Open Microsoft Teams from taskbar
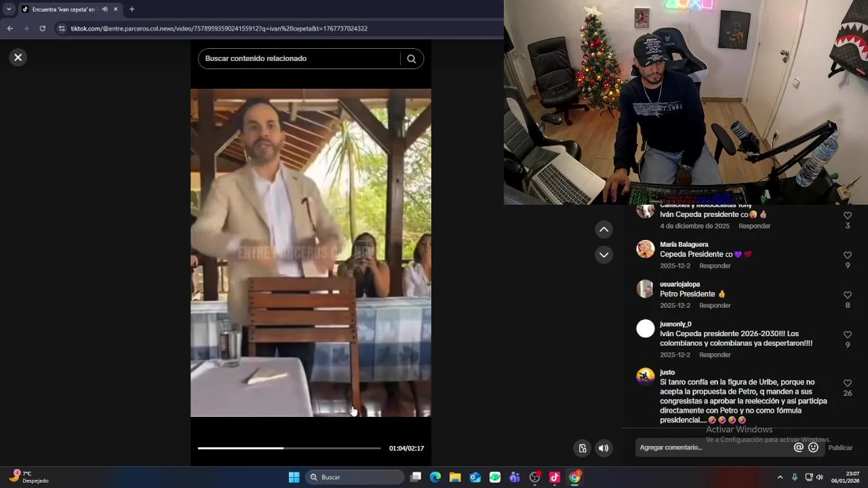This screenshot has height=488, width=868. point(515,477)
